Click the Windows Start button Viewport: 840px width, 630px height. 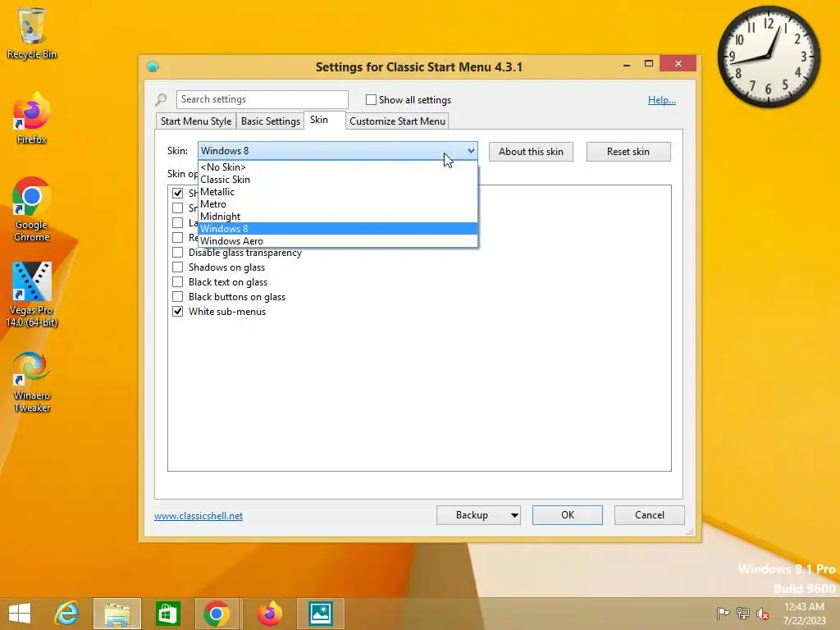coord(20,614)
